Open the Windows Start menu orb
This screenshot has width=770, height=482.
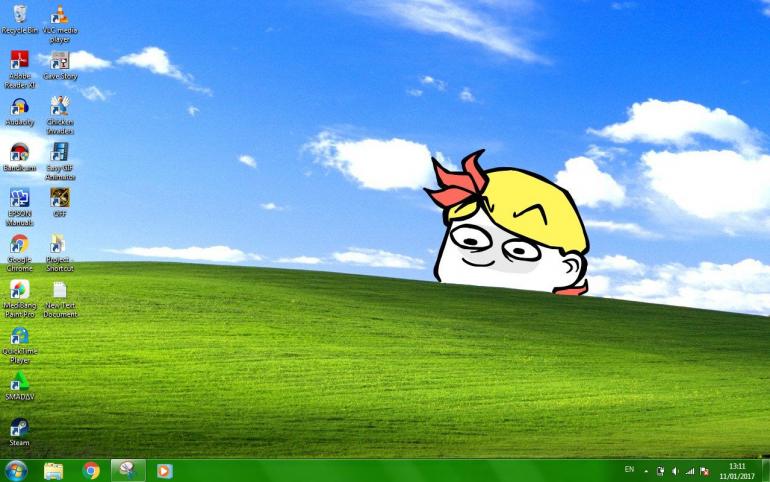click(x=16, y=471)
